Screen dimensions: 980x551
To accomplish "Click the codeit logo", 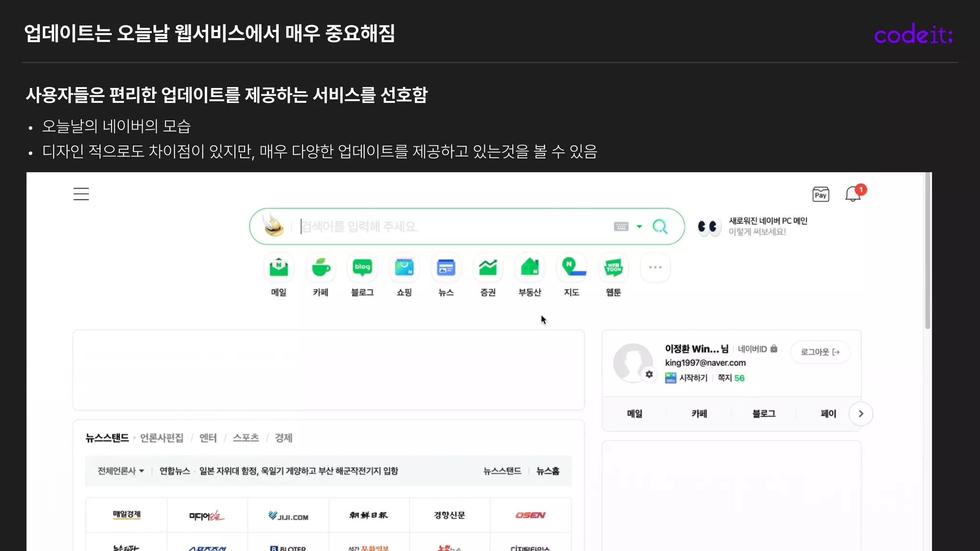I will (913, 34).
